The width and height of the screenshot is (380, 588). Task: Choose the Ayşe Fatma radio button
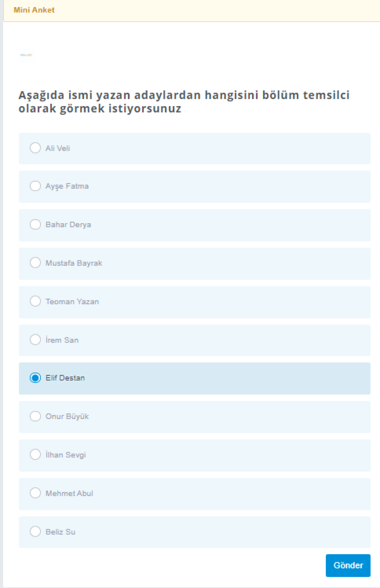(35, 186)
